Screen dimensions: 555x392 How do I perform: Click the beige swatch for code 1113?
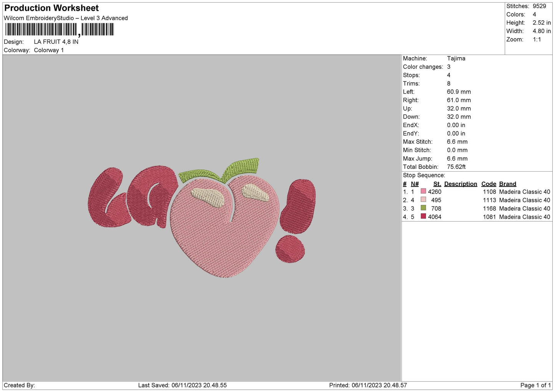[x=423, y=200]
